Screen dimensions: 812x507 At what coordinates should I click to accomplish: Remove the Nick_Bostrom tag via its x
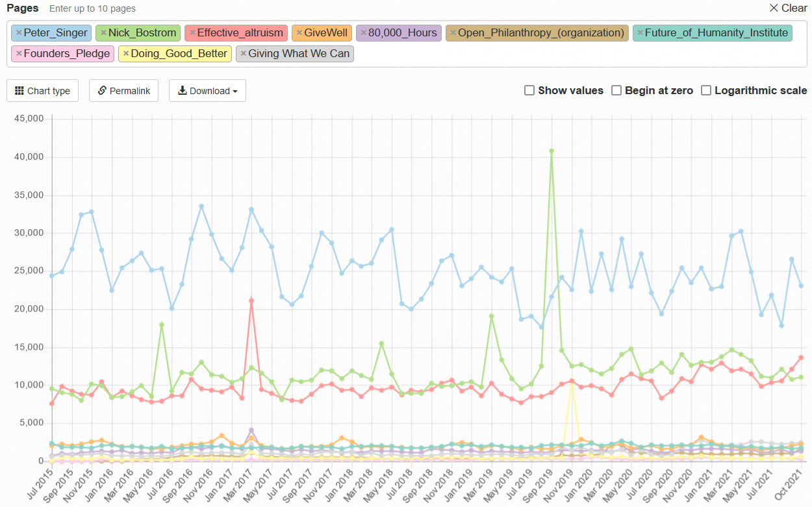point(103,32)
